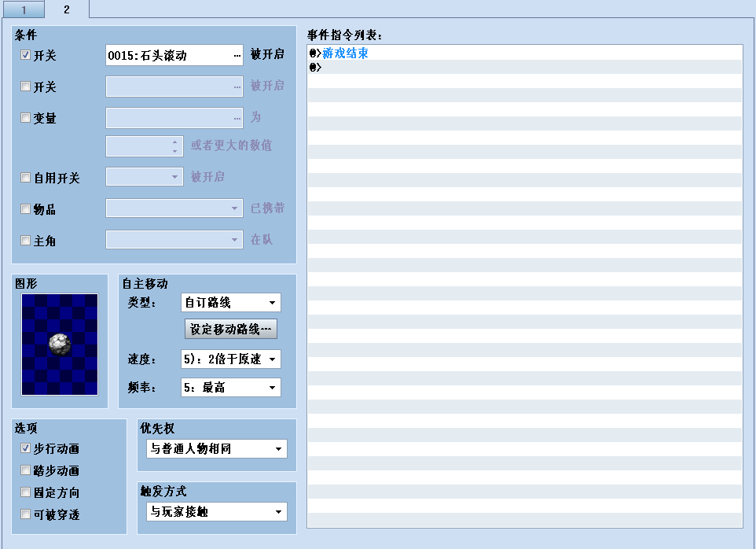Open the 自用开关 dropdown

tap(145, 176)
